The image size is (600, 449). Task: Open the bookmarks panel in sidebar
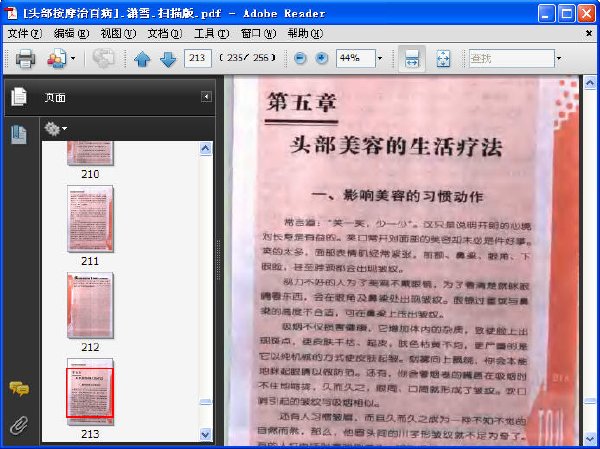point(19,134)
